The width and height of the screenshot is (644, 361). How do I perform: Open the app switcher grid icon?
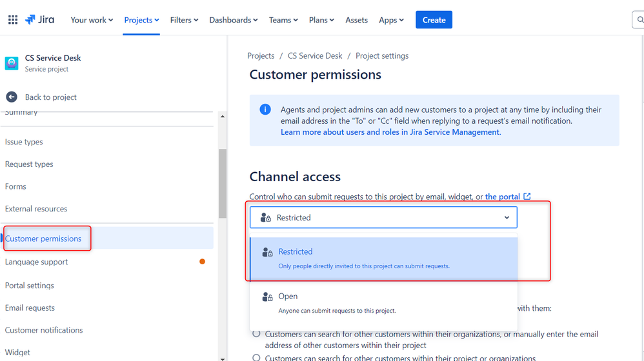click(13, 20)
